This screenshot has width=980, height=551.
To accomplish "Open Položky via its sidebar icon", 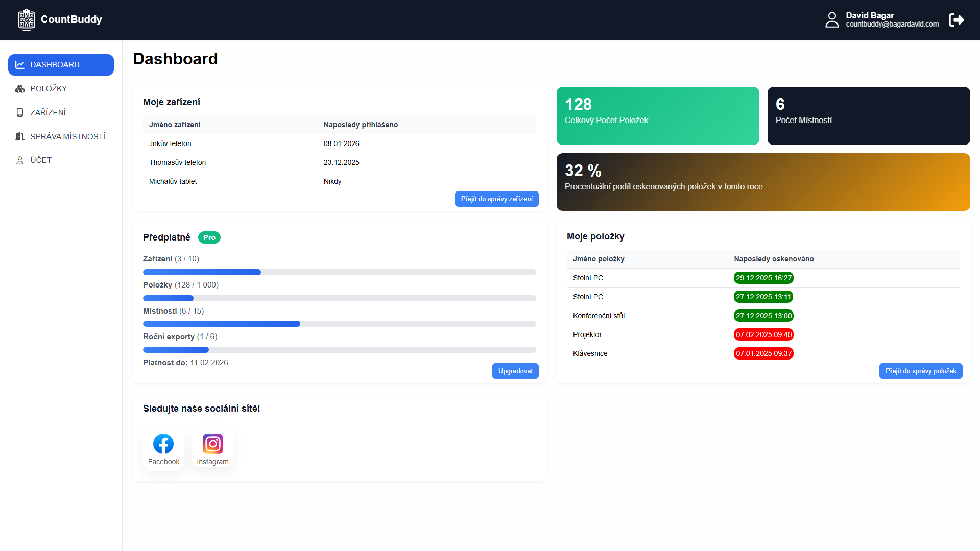I will [20, 88].
